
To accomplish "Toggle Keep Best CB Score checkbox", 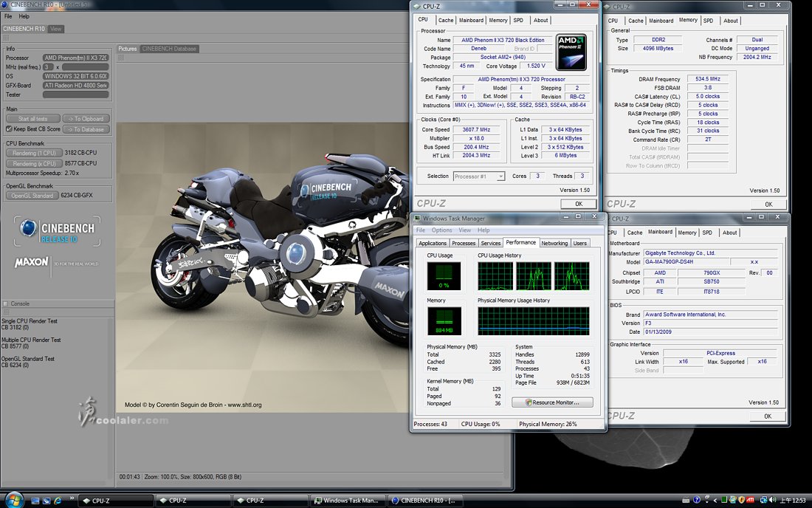I will coord(9,129).
